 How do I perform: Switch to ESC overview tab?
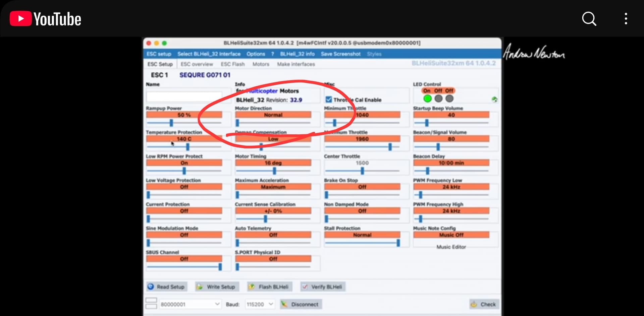tap(197, 64)
